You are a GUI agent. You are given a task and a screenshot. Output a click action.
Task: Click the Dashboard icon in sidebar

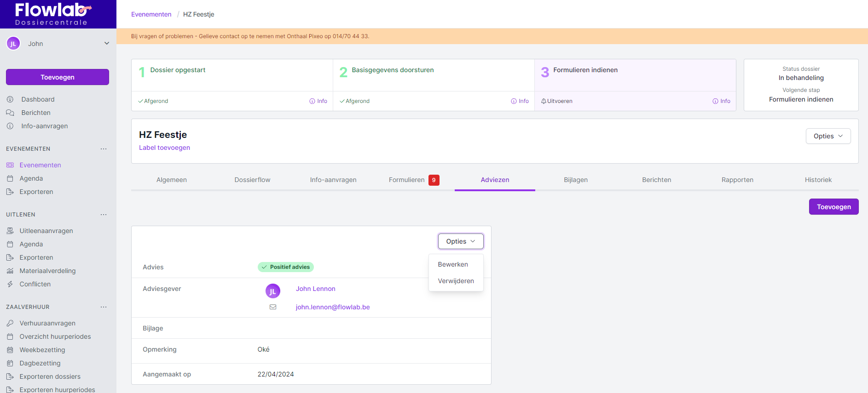(x=10, y=99)
